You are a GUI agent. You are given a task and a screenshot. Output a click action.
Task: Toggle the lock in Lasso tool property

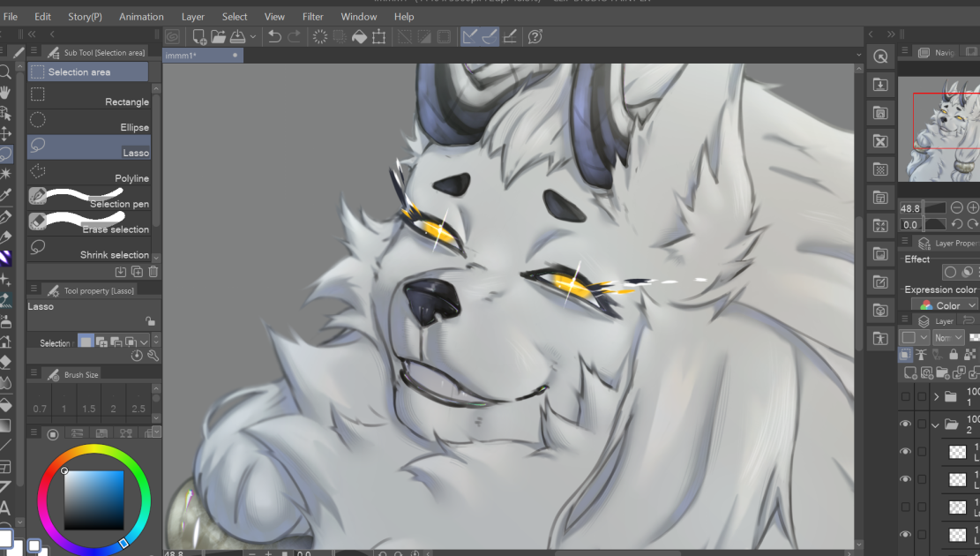(x=150, y=321)
